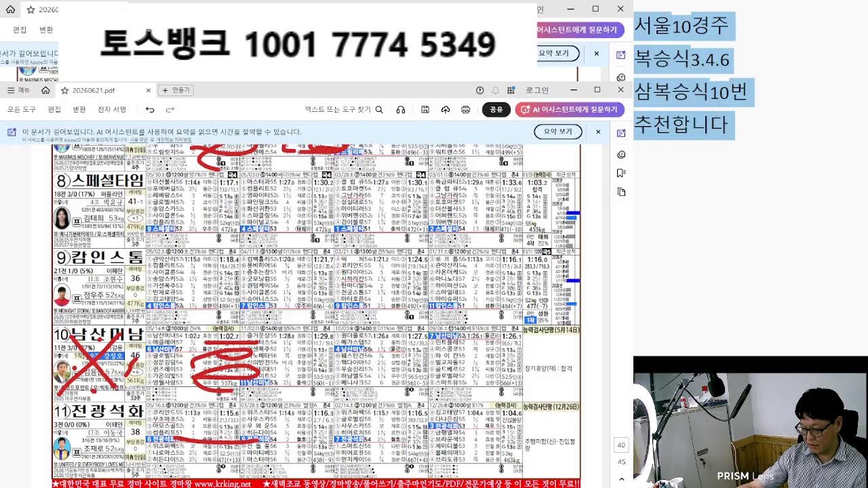Click the back window AI 어시스턴트에게 질문하기 button
The height and width of the screenshot is (488, 868).
580,30
